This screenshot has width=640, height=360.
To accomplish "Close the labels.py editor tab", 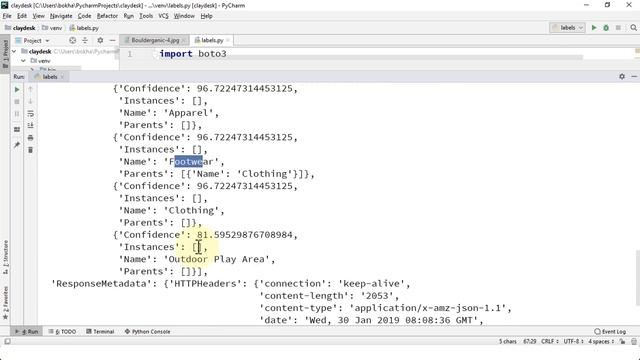I will click(228, 40).
